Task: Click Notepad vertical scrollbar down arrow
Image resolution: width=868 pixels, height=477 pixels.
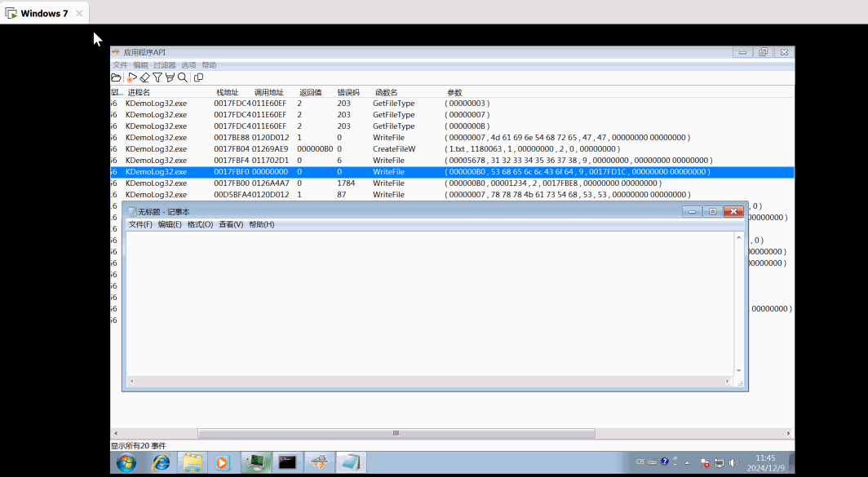Action: (738, 371)
